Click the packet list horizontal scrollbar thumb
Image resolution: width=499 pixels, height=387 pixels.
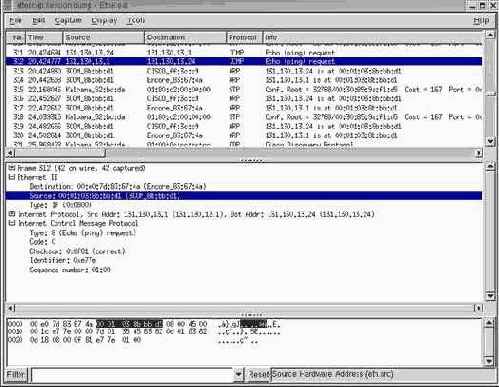click(60, 153)
